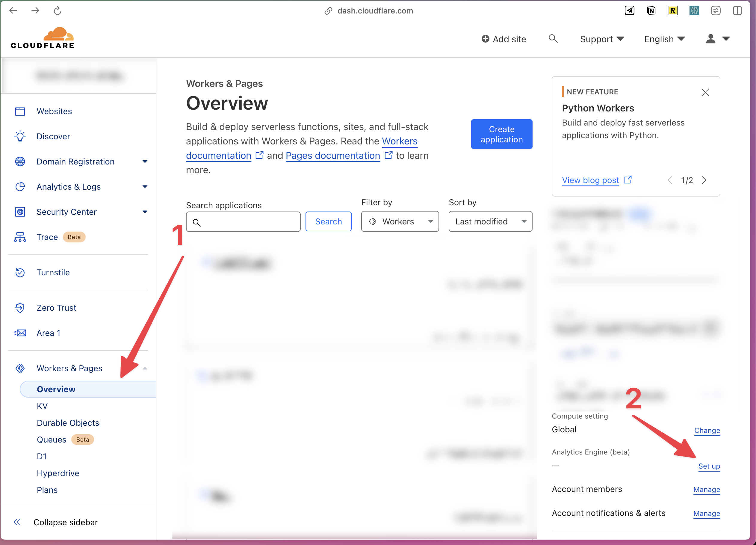The width and height of the screenshot is (756, 545).
Task: Collapse the Workers & Pages section arrow
Action: pyautogui.click(x=145, y=368)
